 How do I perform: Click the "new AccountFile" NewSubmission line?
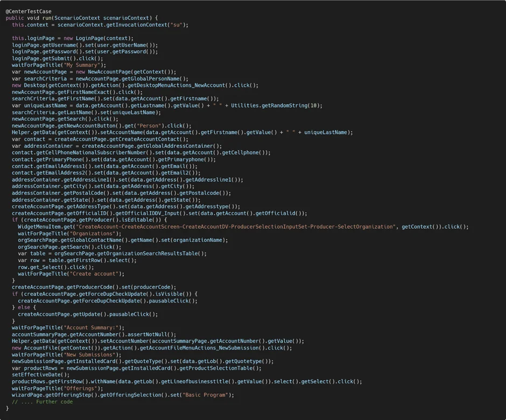click(x=152, y=348)
